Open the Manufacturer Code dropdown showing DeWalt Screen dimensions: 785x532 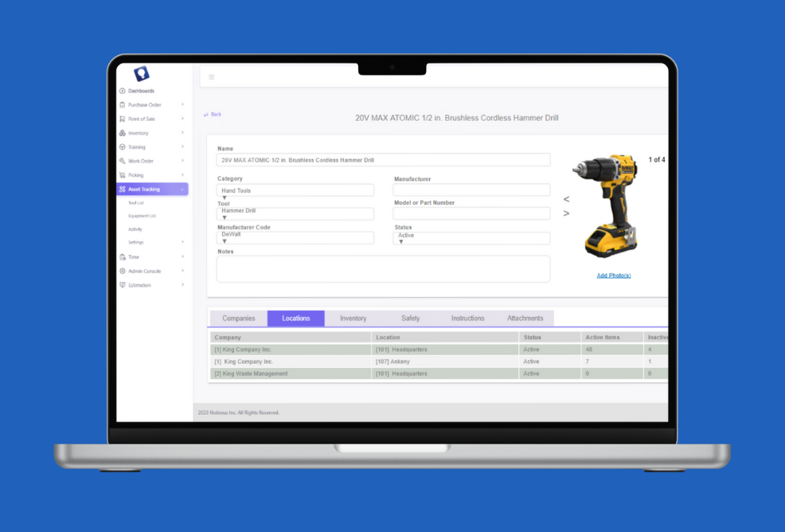[x=295, y=237]
